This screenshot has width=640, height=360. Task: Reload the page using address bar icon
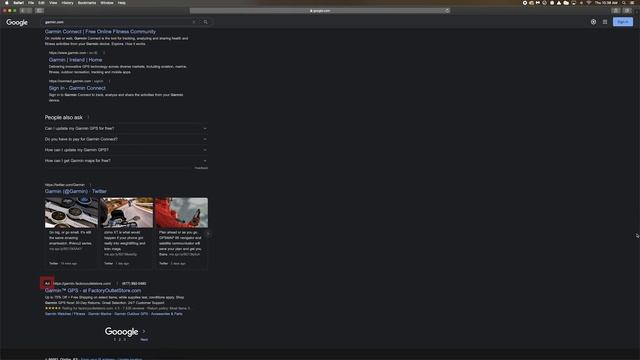coord(447,11)
